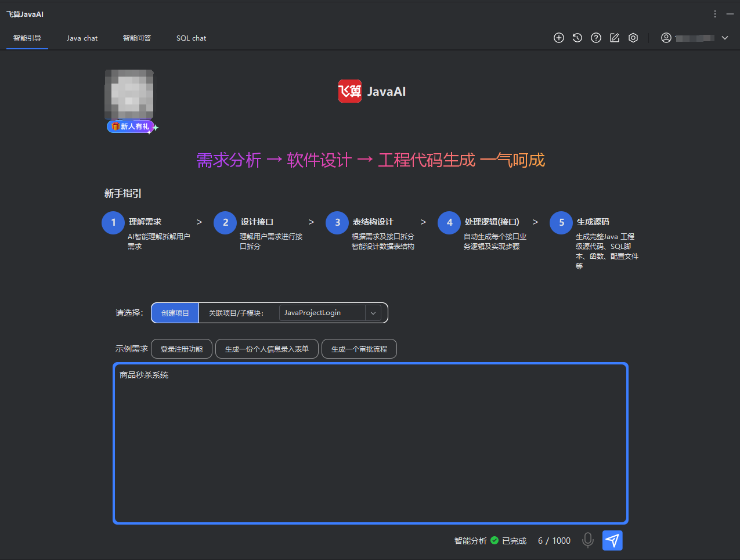Click the new conversation plus icon
Image resolution: width=740 pixels, height=560 pixels.
click(x=559, y=38)
